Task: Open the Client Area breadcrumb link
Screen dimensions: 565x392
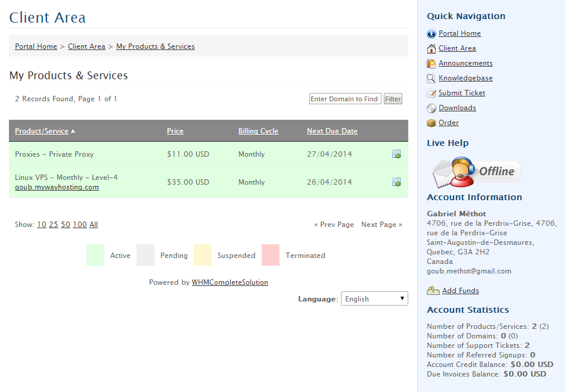Action: 86,46
